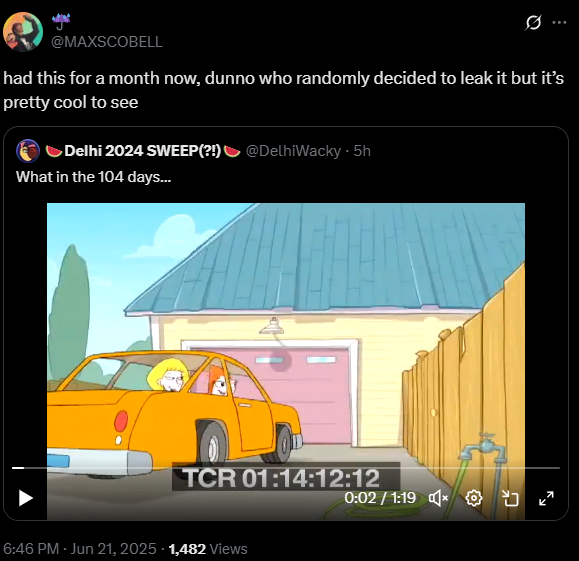Seek along the video progress bar
Image resolution: width=579 pixels, height=561 pixels.
coord(286,468)
